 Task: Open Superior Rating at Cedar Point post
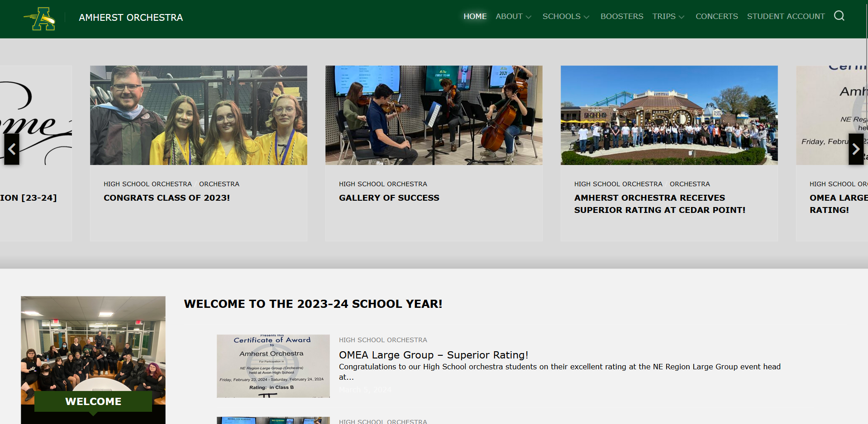coord(659,204)
